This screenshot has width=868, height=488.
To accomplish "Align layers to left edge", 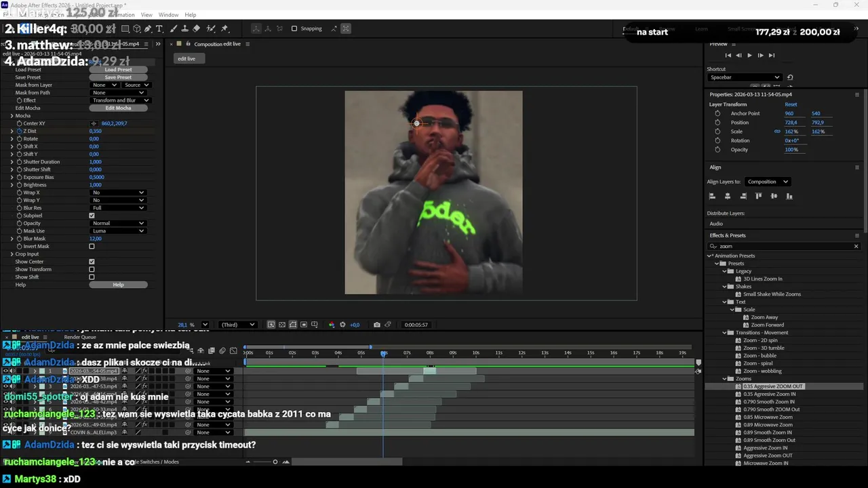I will click(712, 196).
